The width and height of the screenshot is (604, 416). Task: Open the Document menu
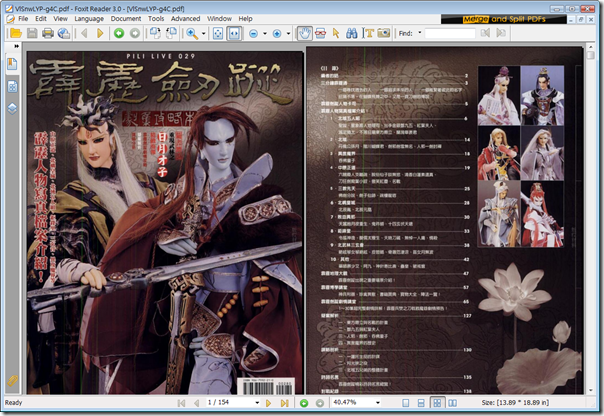coord(126,18)
